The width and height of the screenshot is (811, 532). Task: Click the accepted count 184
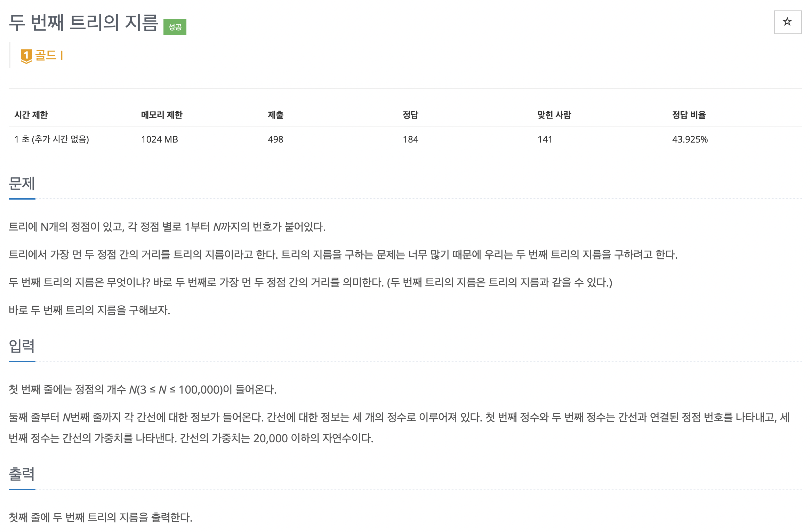410,140
